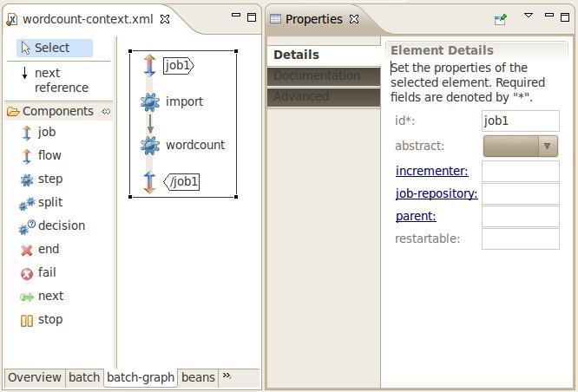This screenshot has width=578, height=392.
Task: Choose the step component tool
Action: point(49,179)
